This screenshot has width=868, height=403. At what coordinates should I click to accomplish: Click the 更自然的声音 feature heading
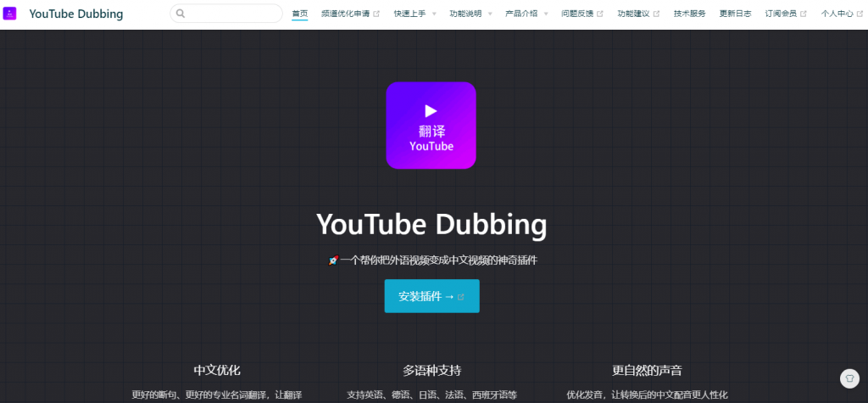click(x=647, y=370)
